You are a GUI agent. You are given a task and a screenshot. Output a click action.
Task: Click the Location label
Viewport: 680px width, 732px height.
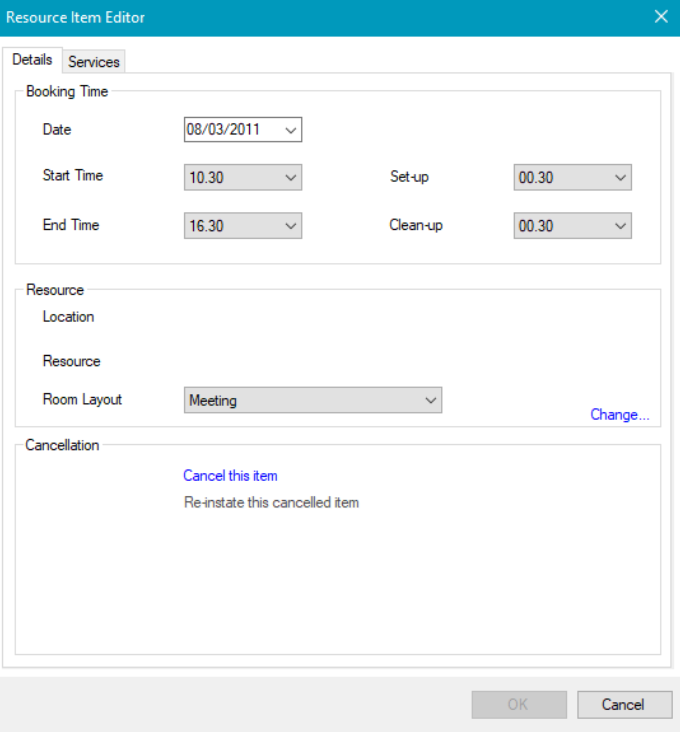[68, 317]
